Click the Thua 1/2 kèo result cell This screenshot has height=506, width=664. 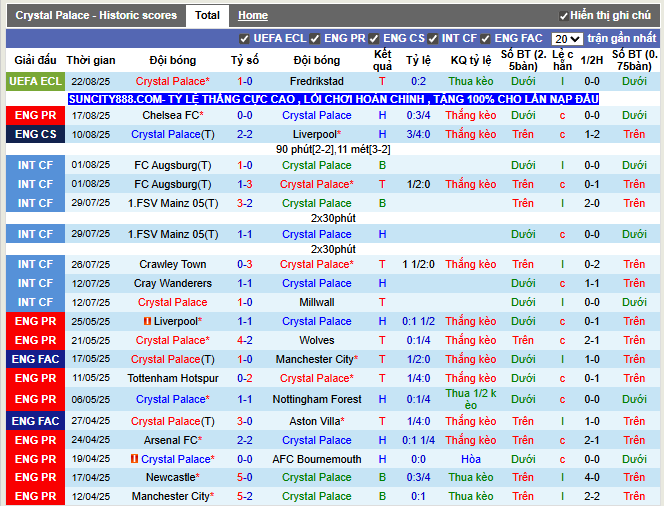click(x=470, y=399)
